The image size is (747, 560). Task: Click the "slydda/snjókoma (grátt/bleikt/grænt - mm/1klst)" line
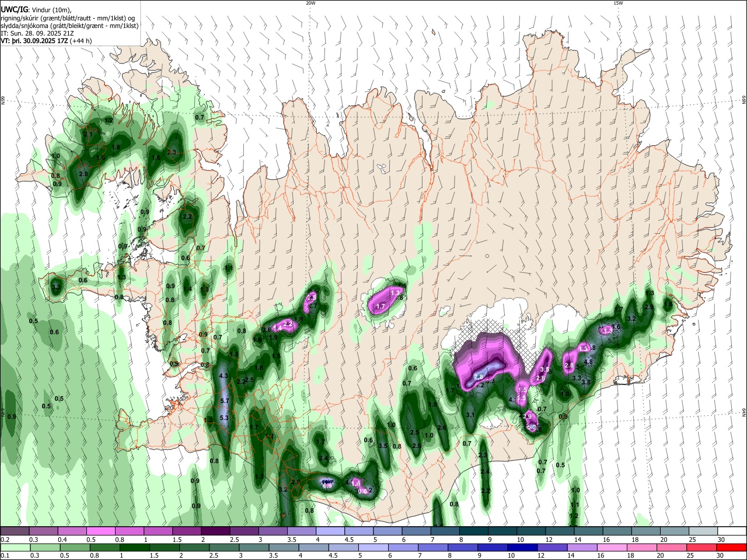(69, 26)
